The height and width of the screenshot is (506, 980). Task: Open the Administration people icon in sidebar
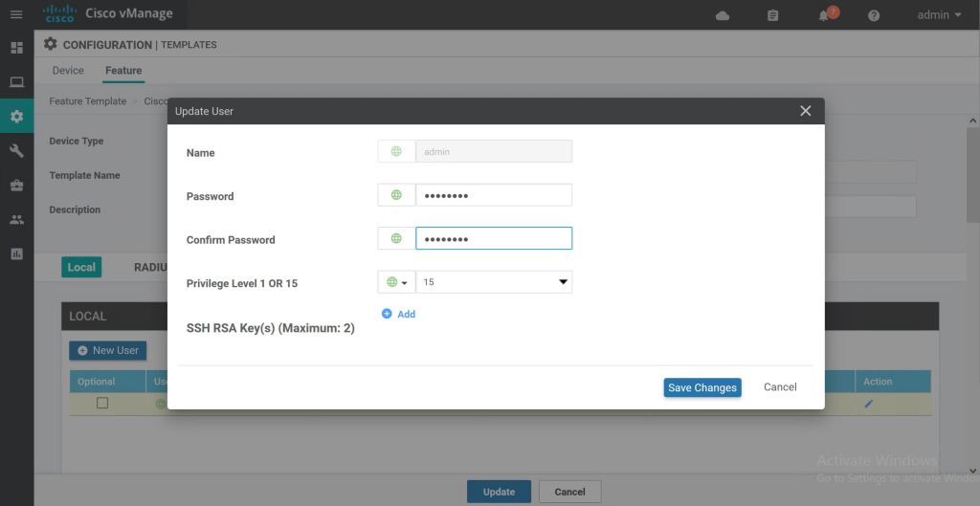(16, 220)
